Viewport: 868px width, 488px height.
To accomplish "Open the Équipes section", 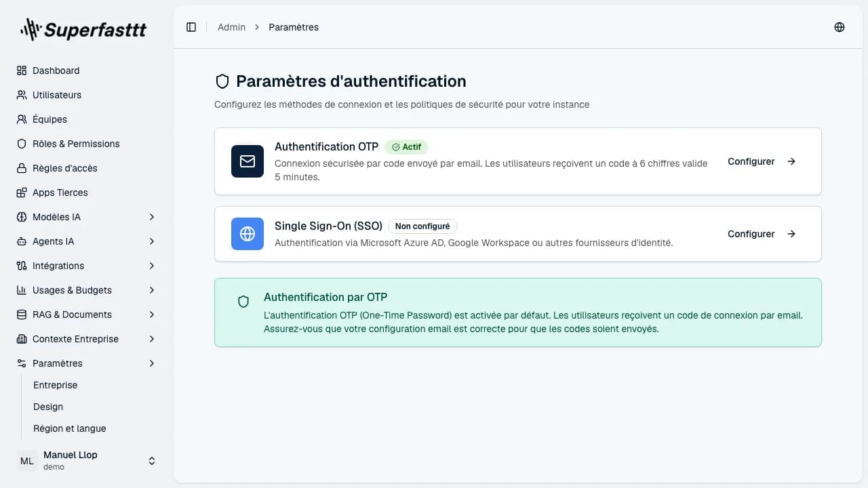I will tap(87, 119).
